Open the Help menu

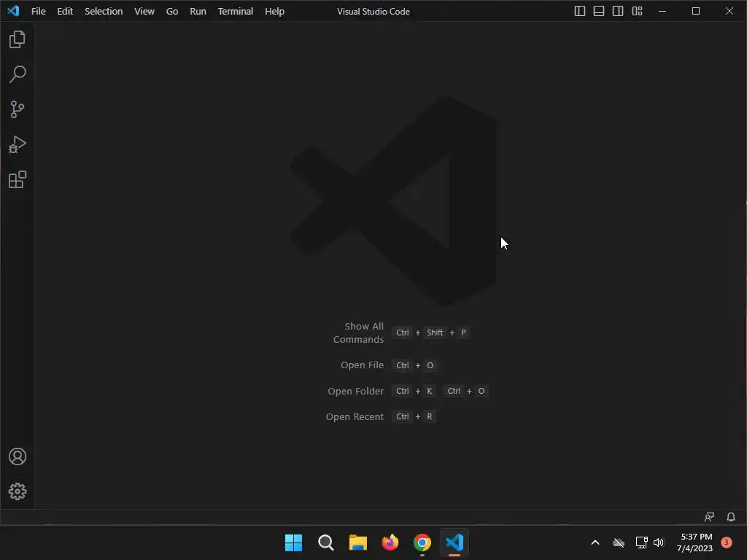274,11
